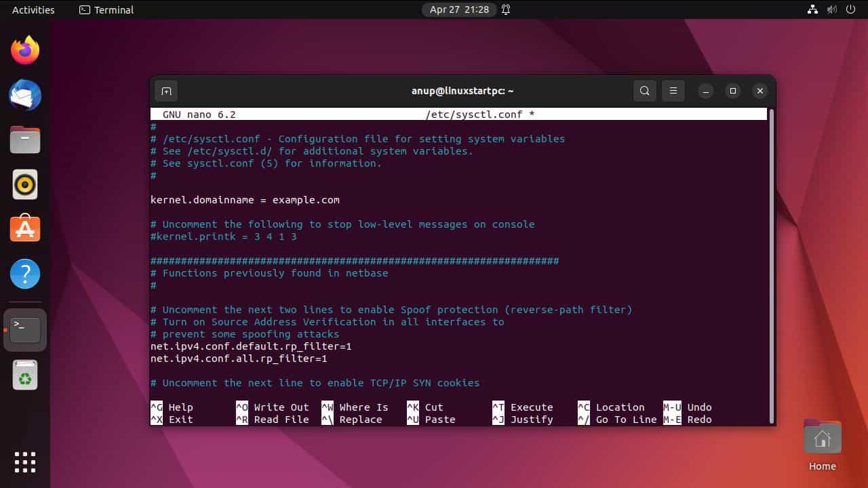Click the search icon in the terminal header

[644, 90]
